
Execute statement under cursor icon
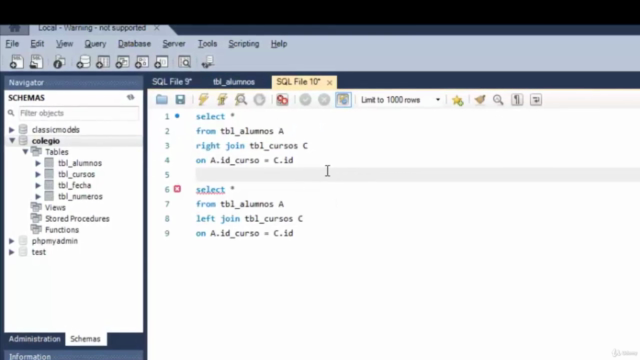[222, 100]
